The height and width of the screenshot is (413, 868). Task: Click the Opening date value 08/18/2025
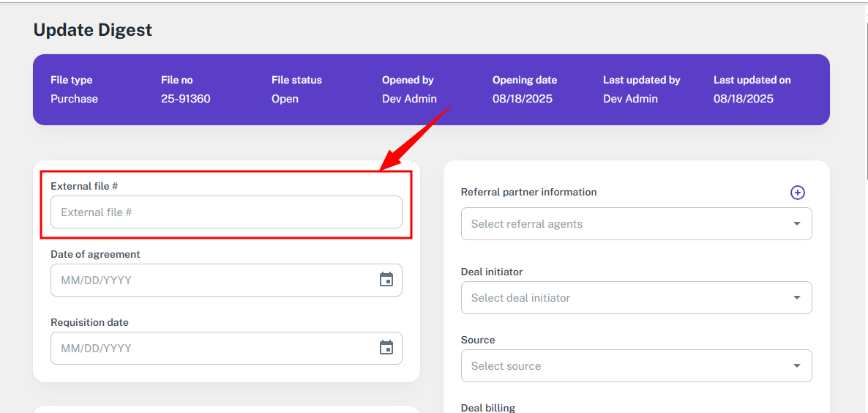[x=522, y=99]
